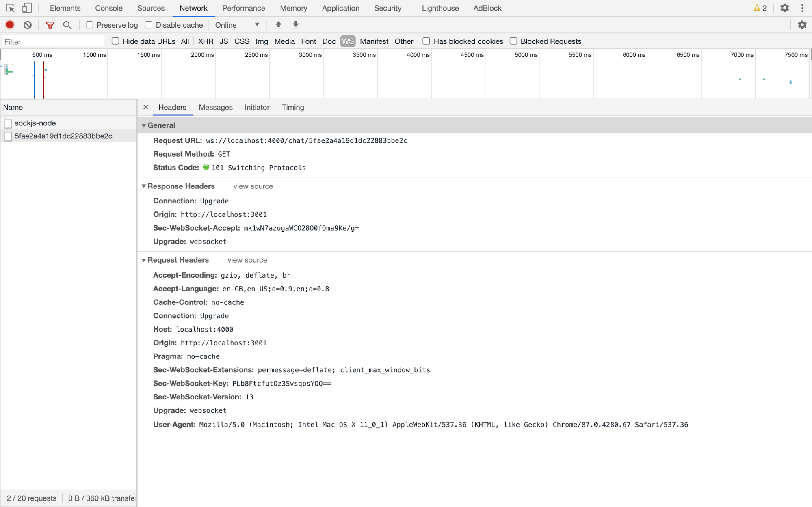This screenshot has width=812, height=507.
Task: Click the record (stop) button in toolbar
Action: [11, 24]
